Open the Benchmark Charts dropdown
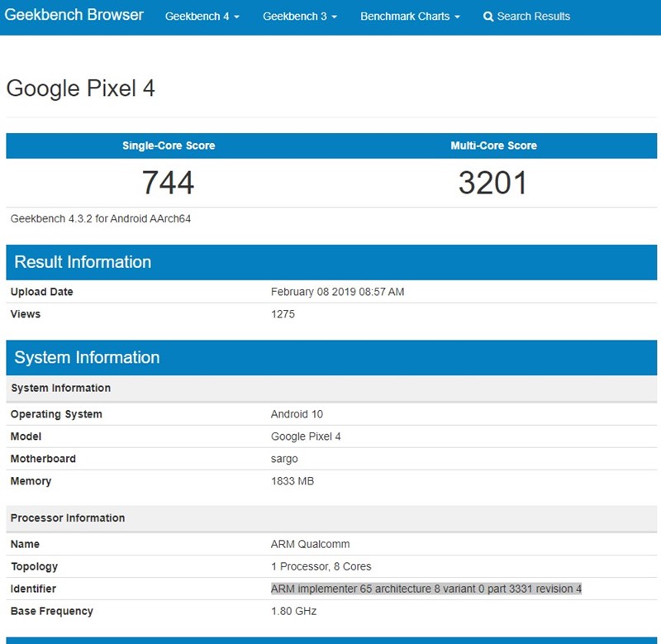 point(410,17)
